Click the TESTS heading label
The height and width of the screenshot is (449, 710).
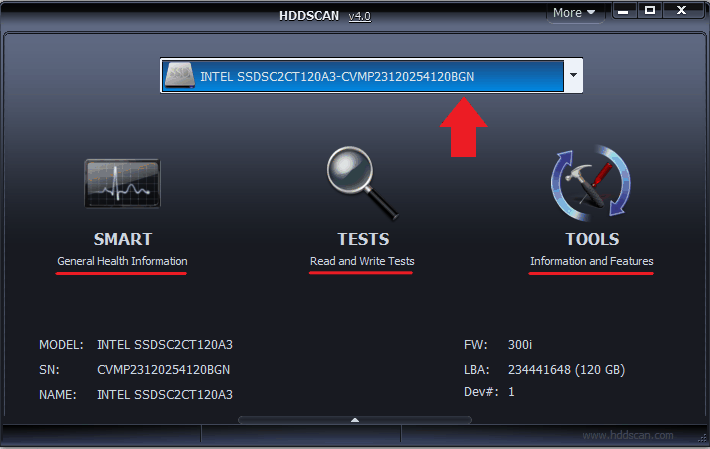pos(363,239)
